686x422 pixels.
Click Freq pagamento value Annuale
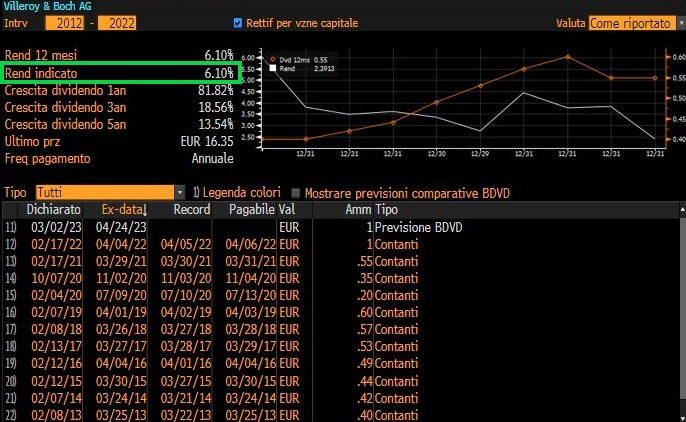click(x=212, y=159)
